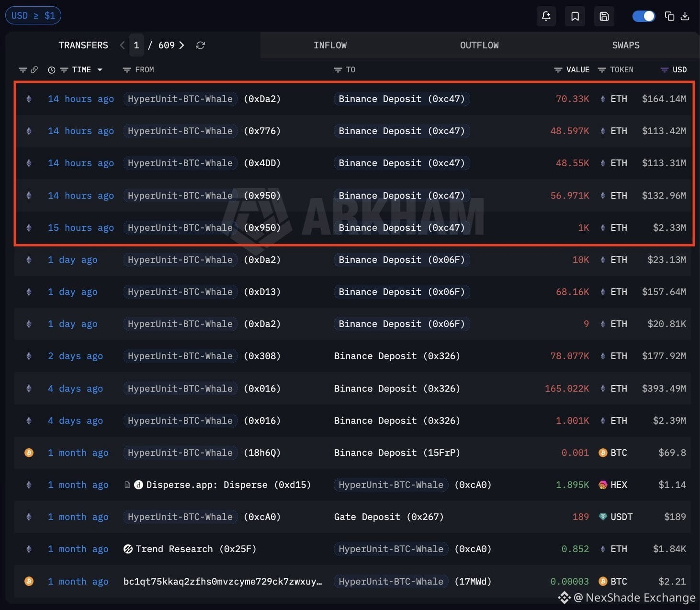Image resolution: width=700 pixels, height=610 pixels.
Task: Click the HEX token icon
Action: click(x=603, y=485)
